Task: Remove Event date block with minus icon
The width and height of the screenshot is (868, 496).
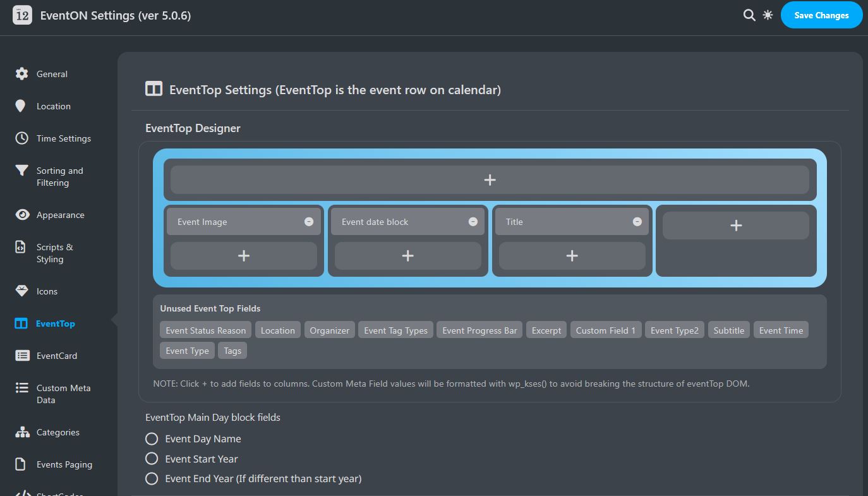Action: 473,222
